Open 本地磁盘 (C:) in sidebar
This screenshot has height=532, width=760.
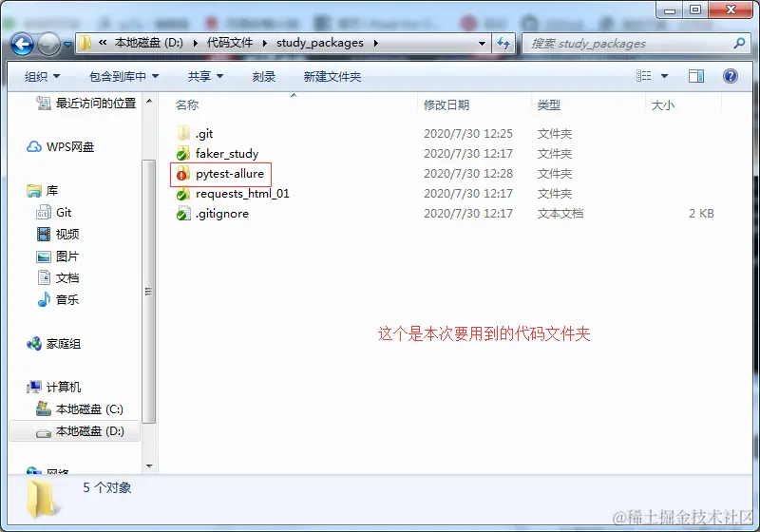[89, 408]
